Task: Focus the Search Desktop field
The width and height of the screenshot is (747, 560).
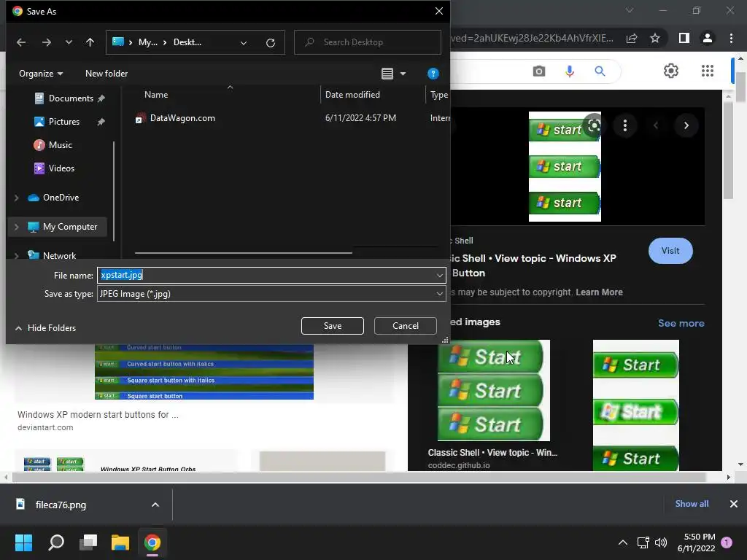Action: (368, 42)
